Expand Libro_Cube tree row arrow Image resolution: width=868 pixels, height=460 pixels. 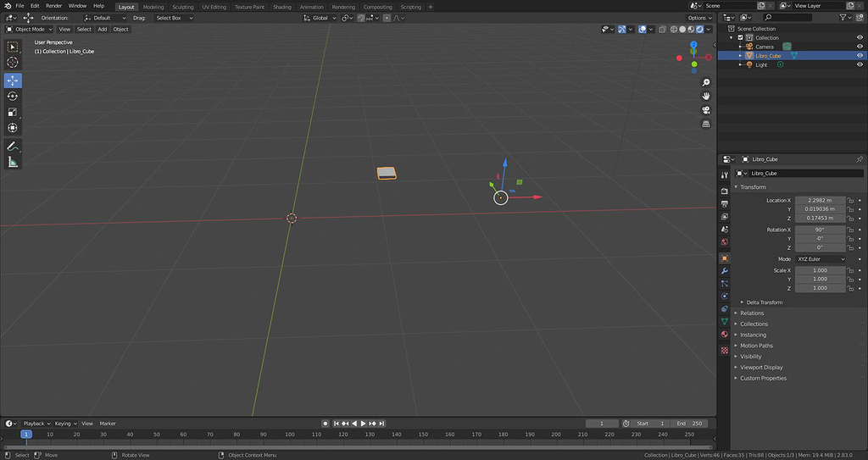coord(741,56)
